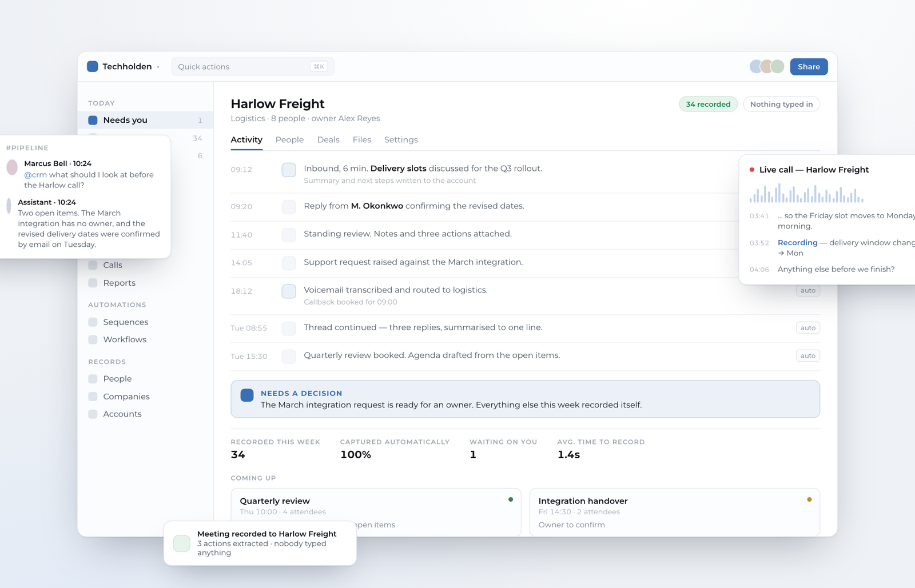The image size is (915, 588).
Task: Open the Quarterly review card
Action: click(376, 513)
